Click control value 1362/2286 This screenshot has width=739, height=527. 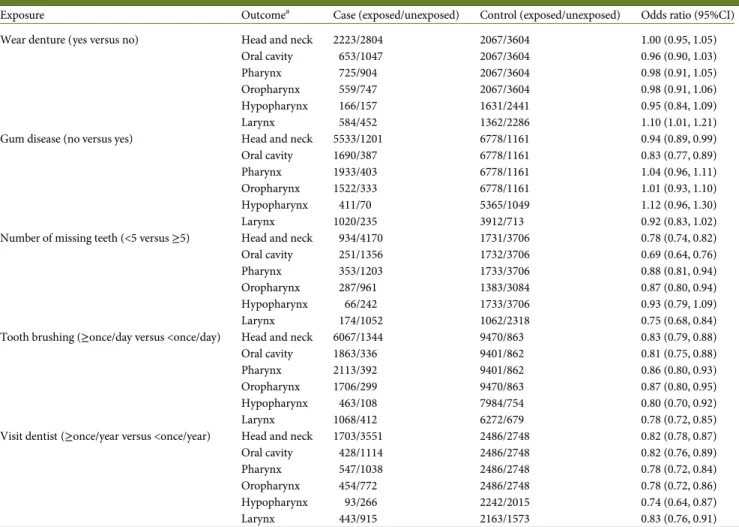[505, 123]
